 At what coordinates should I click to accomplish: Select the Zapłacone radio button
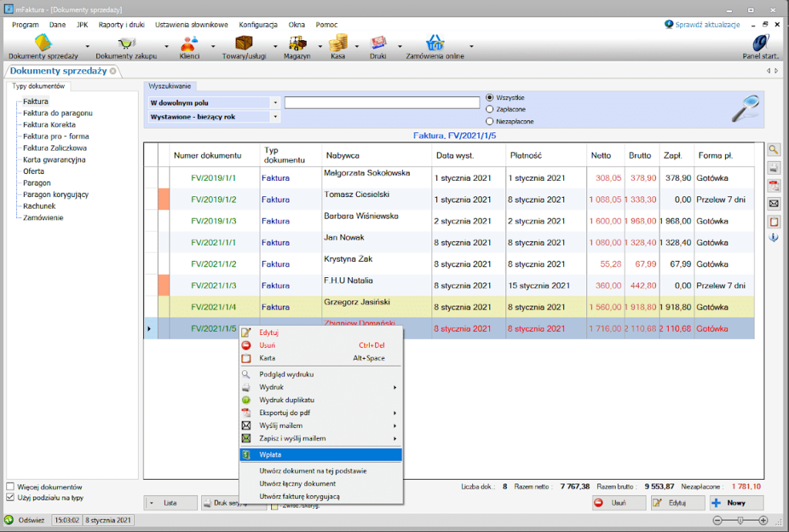click(489, 109)
